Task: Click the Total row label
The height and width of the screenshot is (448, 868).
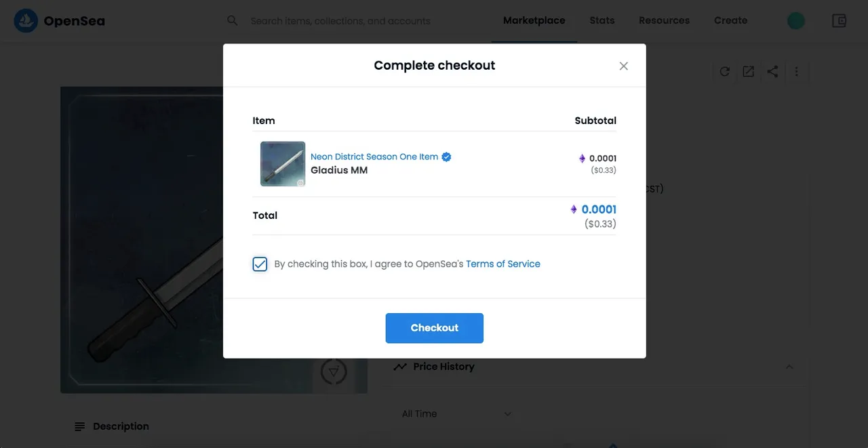Action: pyautogui.click(x=265, y=216)
